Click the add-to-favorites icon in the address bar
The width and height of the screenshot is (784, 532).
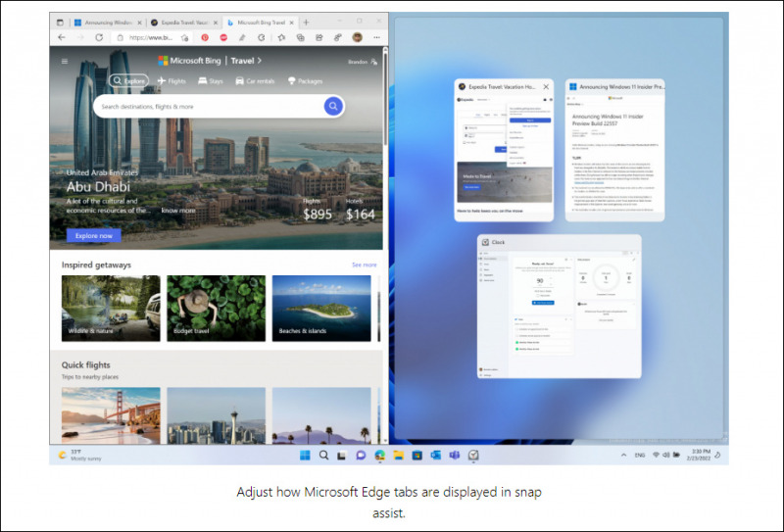point(185,37)
